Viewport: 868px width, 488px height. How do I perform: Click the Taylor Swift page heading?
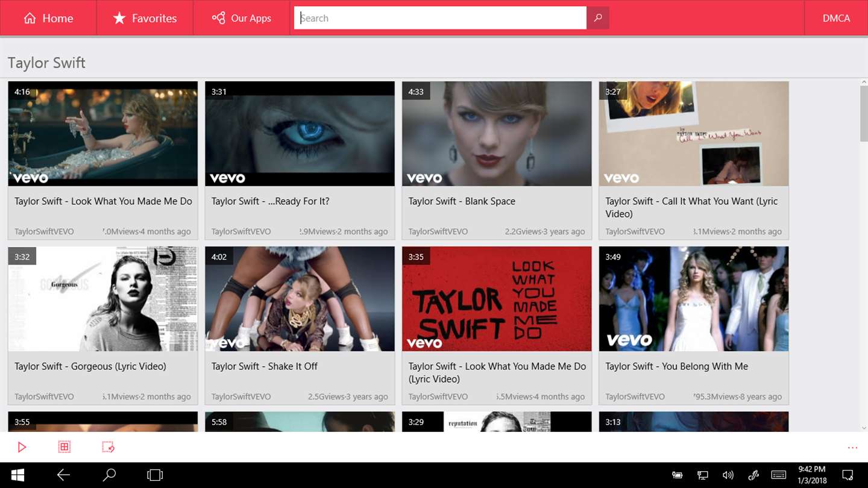click(x=46, y=63)
